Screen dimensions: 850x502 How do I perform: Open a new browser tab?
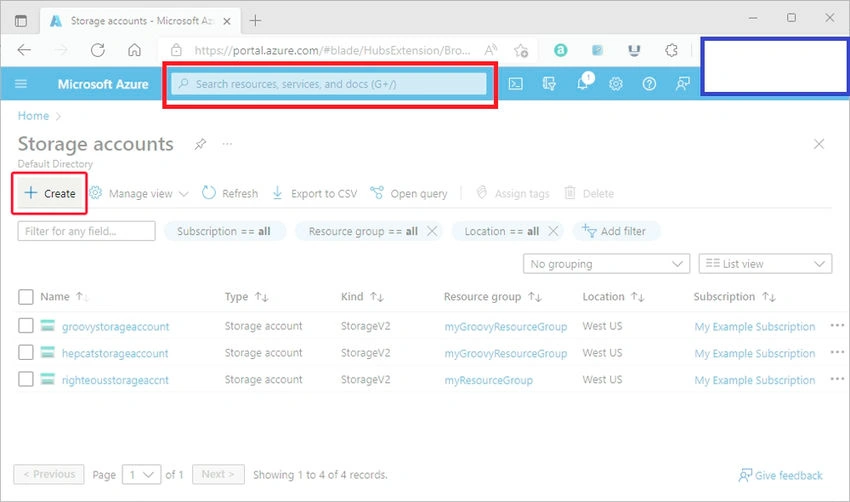tap(255, 21)
